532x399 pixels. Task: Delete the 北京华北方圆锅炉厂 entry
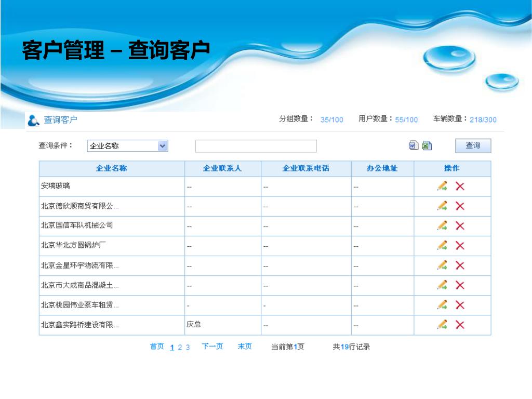pos(460,246)
